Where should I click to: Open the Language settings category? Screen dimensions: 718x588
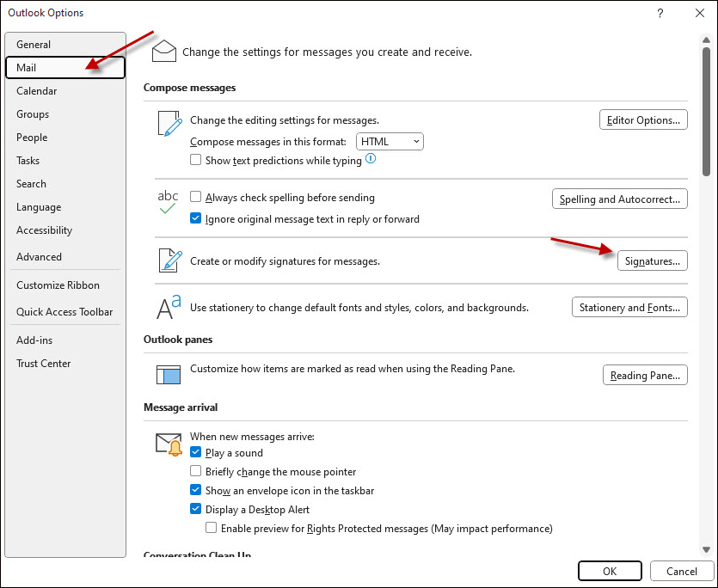tap(65, 207)
